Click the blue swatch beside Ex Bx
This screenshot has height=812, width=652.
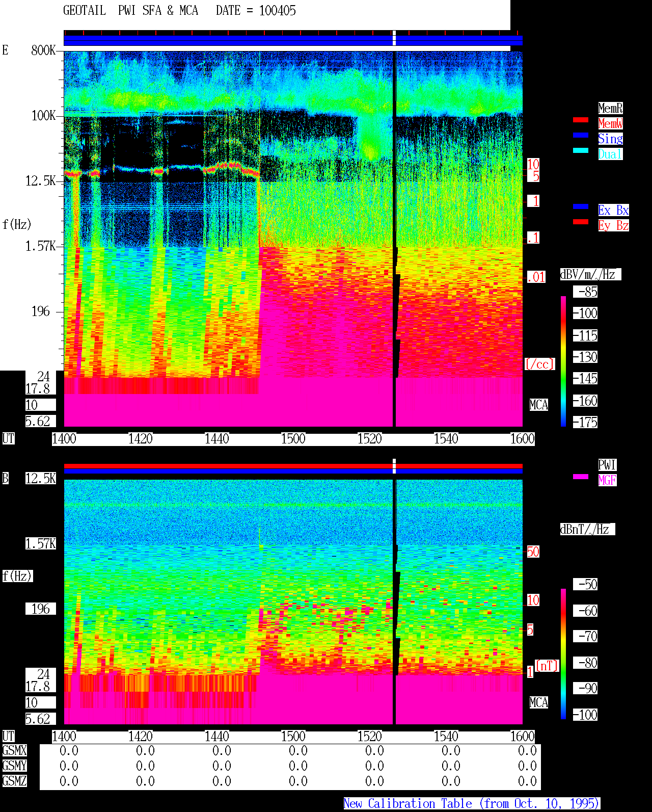581,206
